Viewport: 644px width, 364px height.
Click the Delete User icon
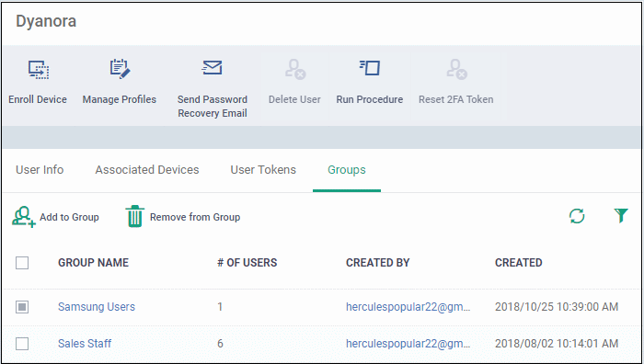295,69
